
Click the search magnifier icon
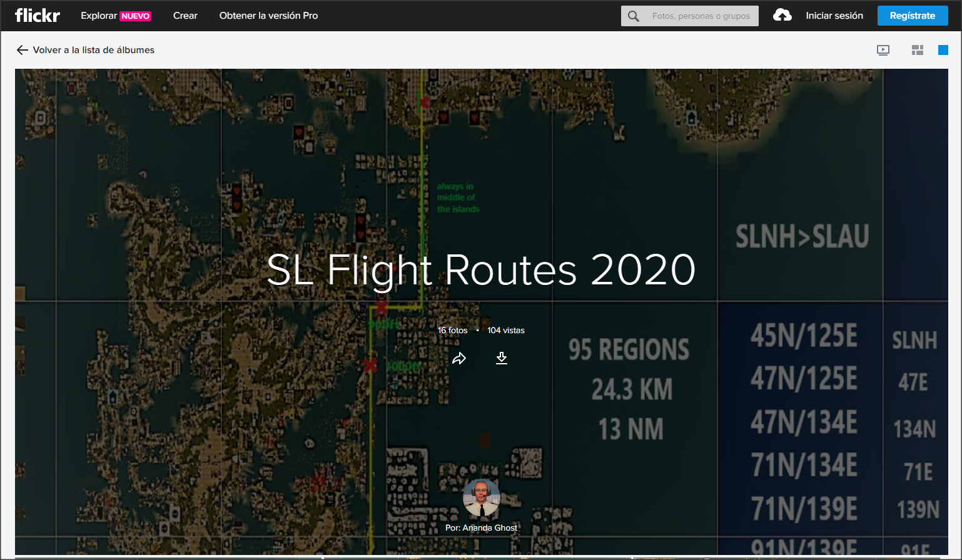[x=634, y=16]
